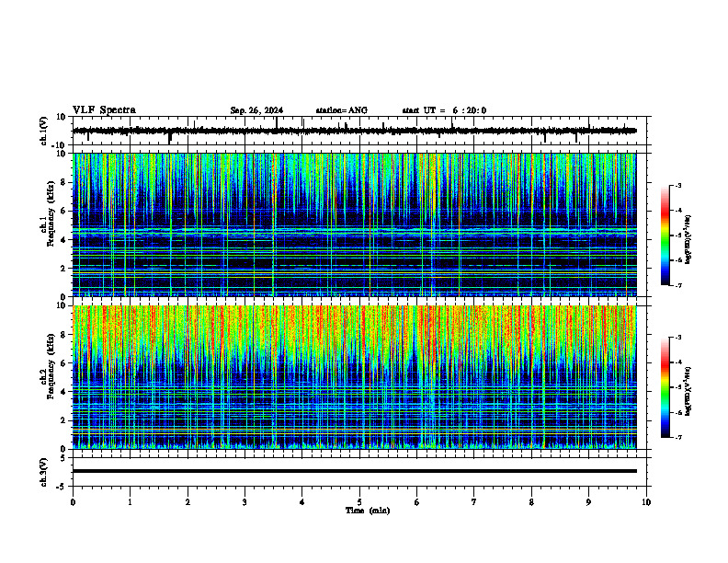The width and height of the screenshot is (728, 563).
Task: Click the ch.2 spectrogram plot
Action: (354, 377)
